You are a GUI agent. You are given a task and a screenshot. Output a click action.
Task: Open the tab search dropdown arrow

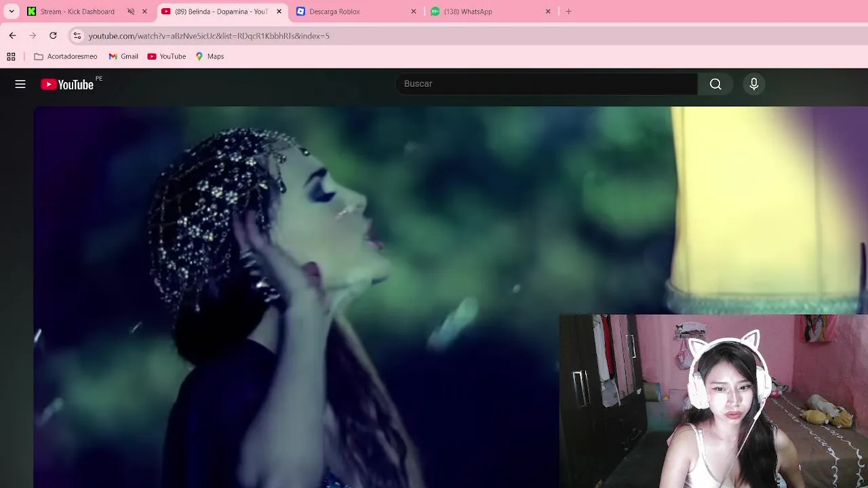[x=12, y=12]
